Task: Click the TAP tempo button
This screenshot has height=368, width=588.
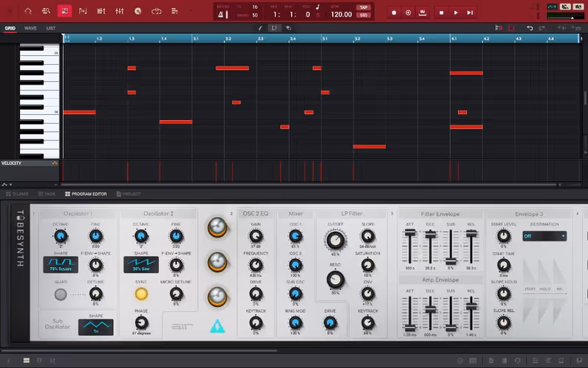Action: point(363,7)
